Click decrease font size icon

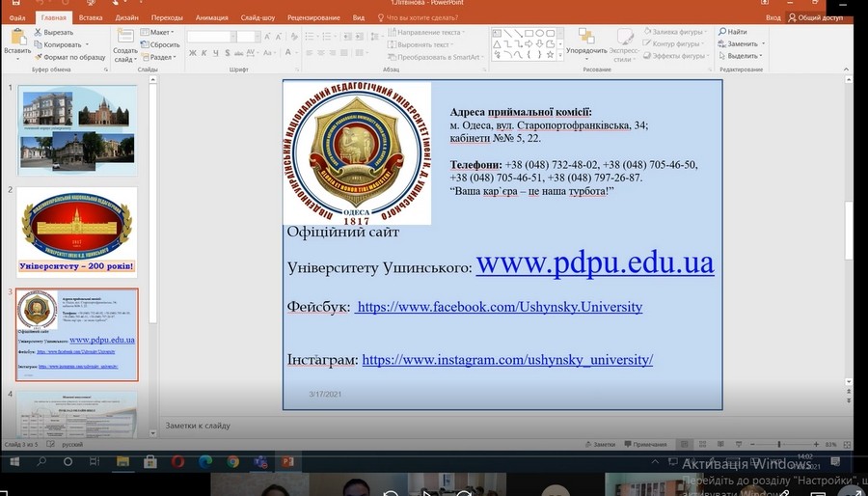(x=279, y=37)
